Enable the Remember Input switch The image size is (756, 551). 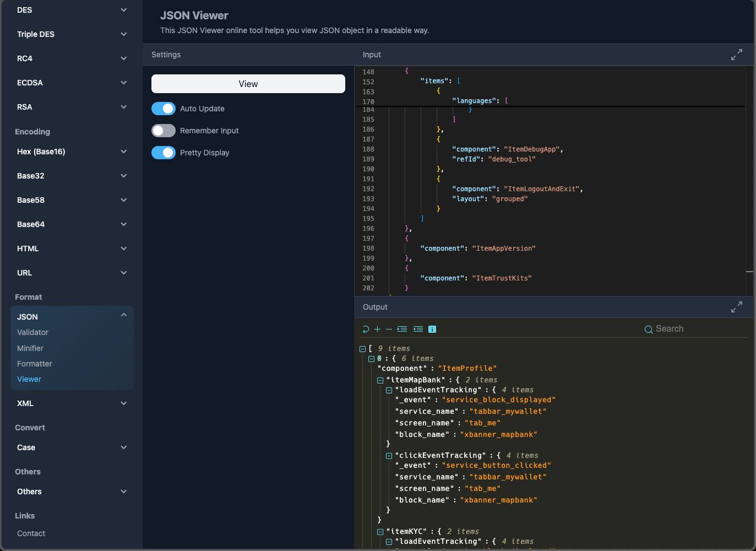(x=164, y=131)
